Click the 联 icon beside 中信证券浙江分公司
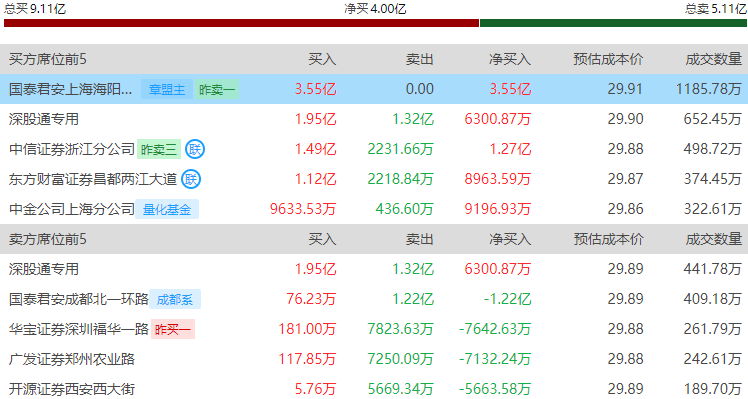Viewport: 748px width, 399px height. (195, 149)
